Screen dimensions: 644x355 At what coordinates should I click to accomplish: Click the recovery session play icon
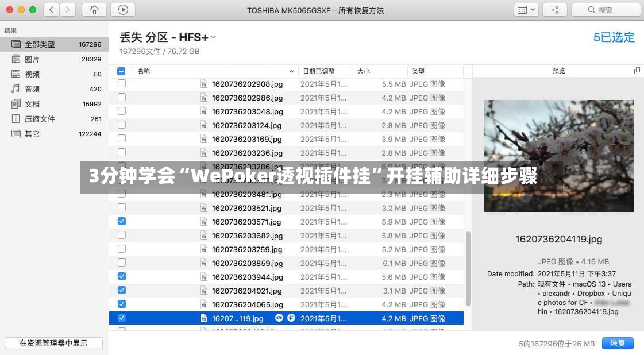point(123,9)
